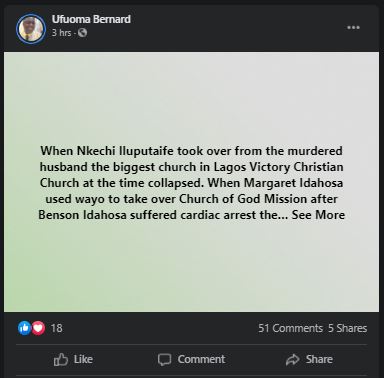View the 5 Shares list

(x=347, y=328)
